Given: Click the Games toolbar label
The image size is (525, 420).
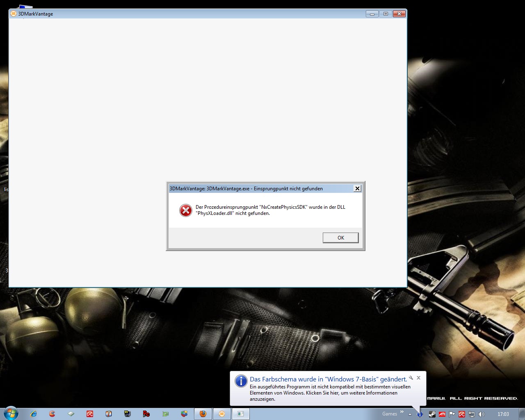Looking at the screenshot, I should click(390, 414).
